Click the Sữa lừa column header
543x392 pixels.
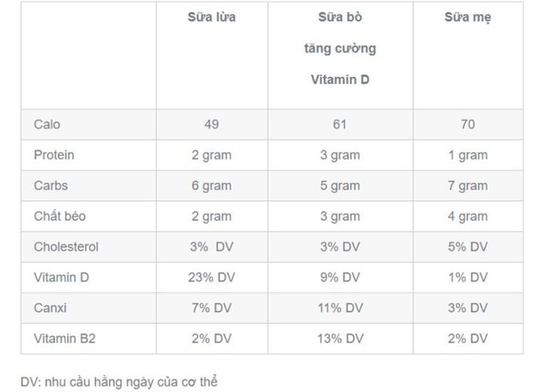point(212,17)
